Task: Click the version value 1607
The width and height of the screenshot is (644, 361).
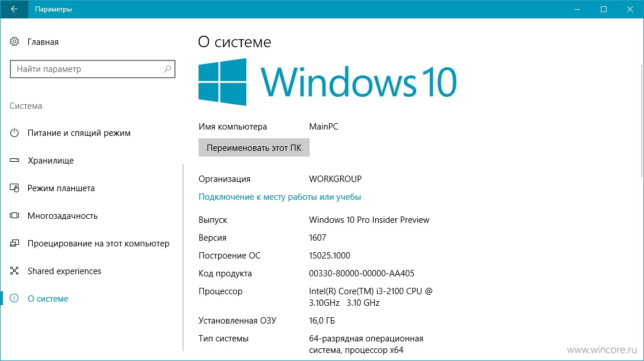Action: [x=318, y=237]
